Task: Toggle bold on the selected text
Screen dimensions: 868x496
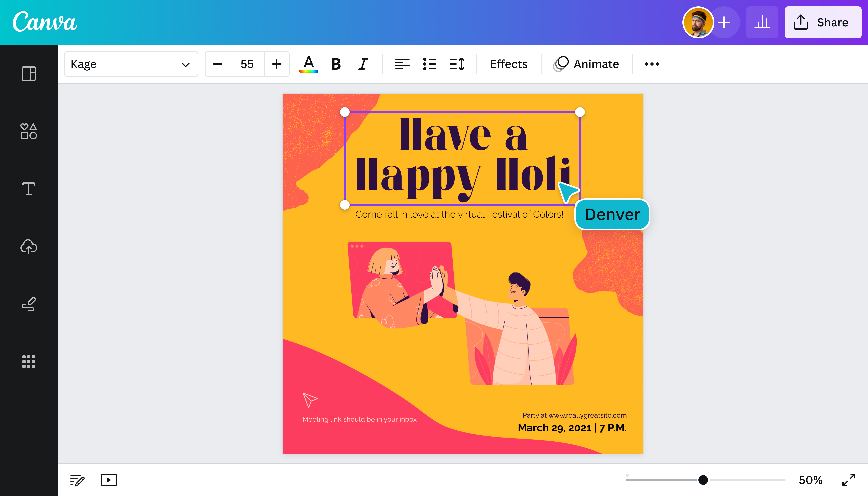Action: click(336, 64)
